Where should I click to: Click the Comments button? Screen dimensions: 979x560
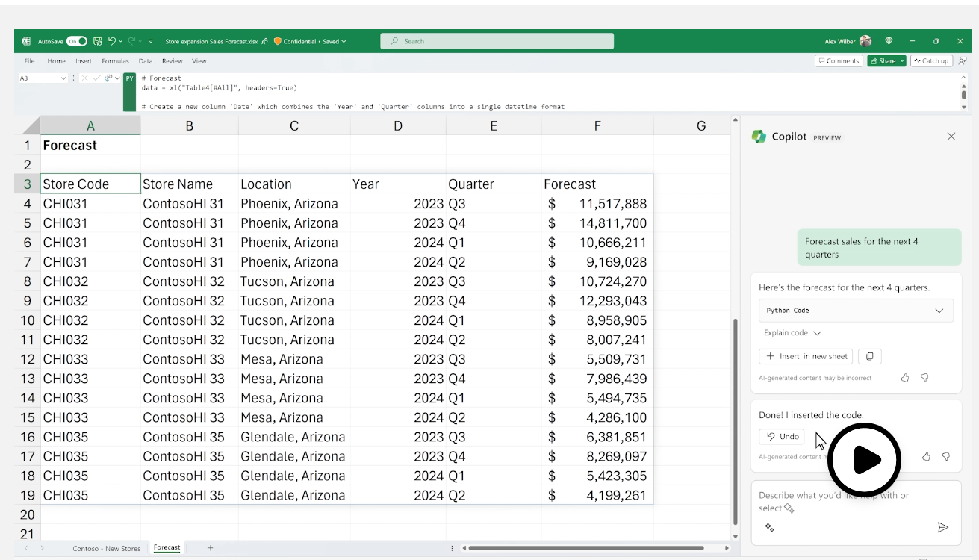pos(839,61)
